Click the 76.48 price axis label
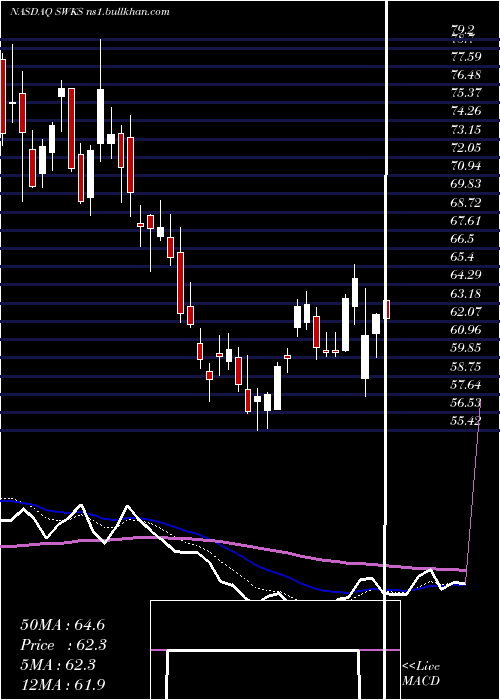The height and width of the screenshot is (700, 500). pyautogui.click(x=466, y=75)
